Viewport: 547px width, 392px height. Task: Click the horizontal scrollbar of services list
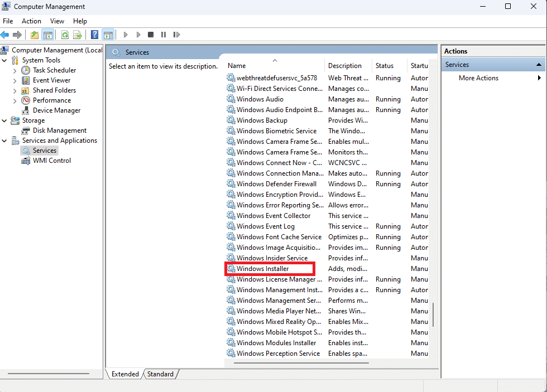301,363
